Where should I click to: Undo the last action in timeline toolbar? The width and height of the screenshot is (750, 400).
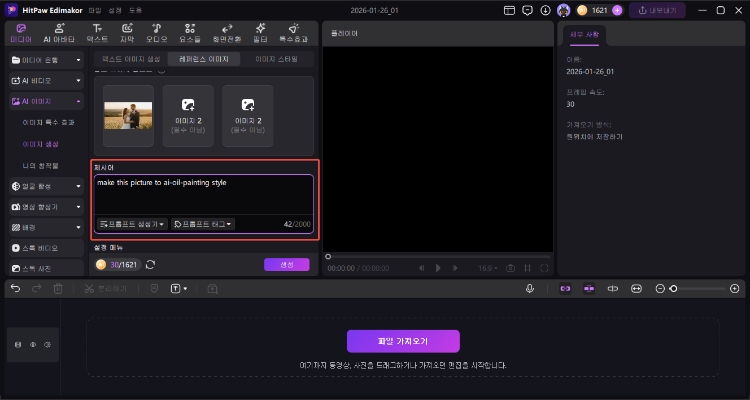pos(15,289)
